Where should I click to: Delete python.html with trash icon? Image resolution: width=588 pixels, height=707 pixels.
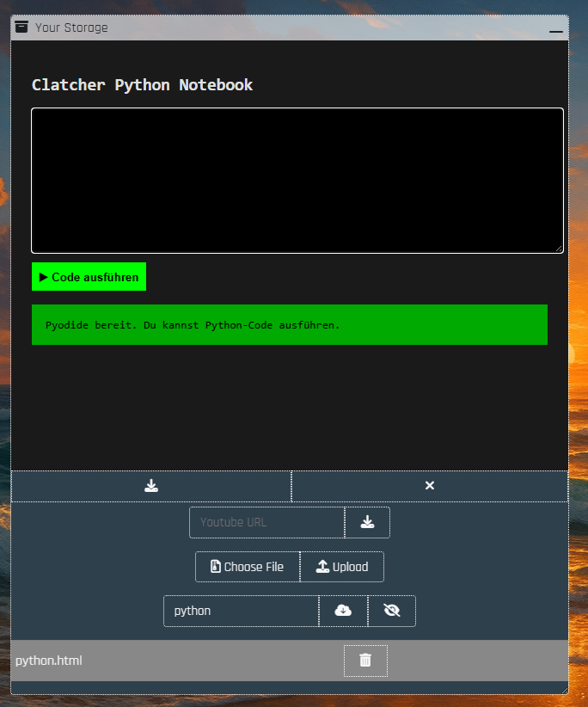(x=365, y=661)
